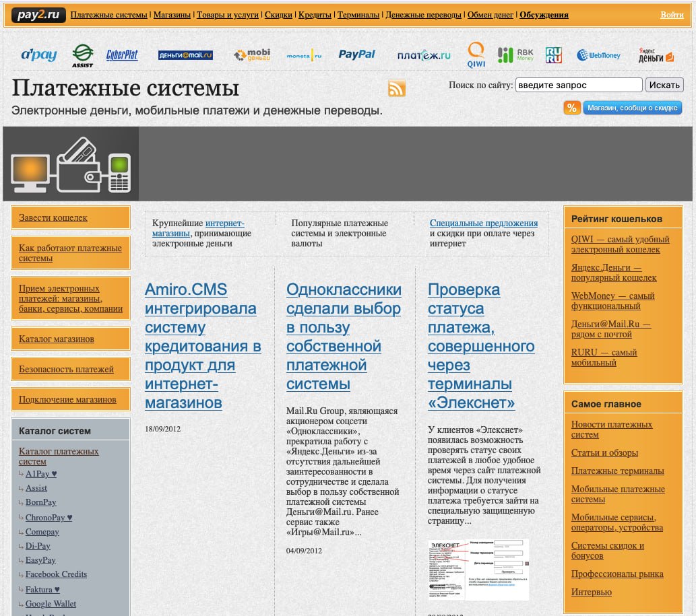Focus the site search input field

click(x=579, y=85)
